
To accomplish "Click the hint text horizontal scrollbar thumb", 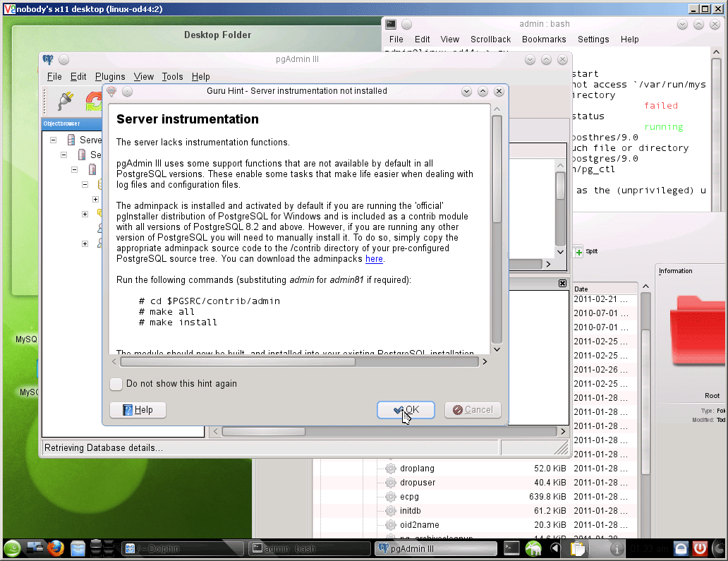I will tap(237, 362).
